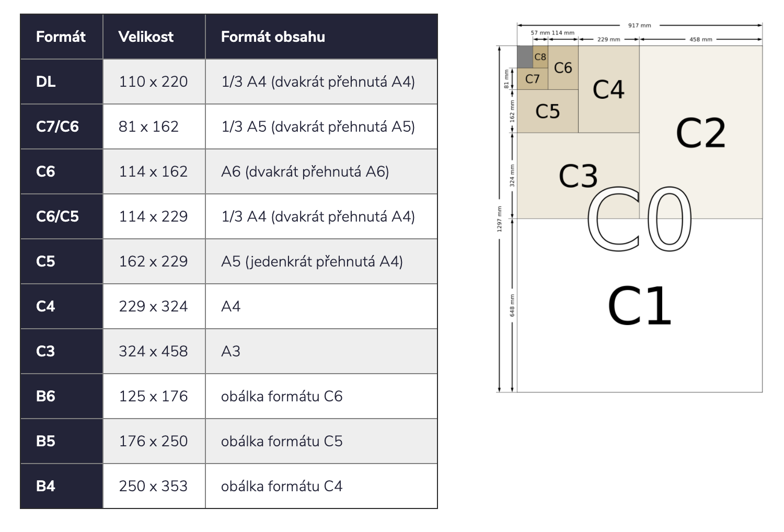Screen dimensions: 784x532
Task: Click the 250 x 353 size cell
Action: (153, 486)
